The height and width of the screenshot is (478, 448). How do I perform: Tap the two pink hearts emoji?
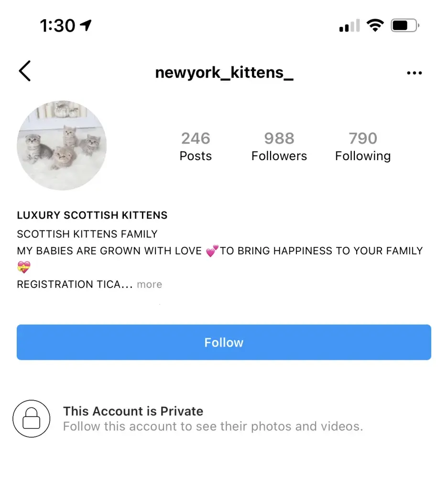point(212,251)
